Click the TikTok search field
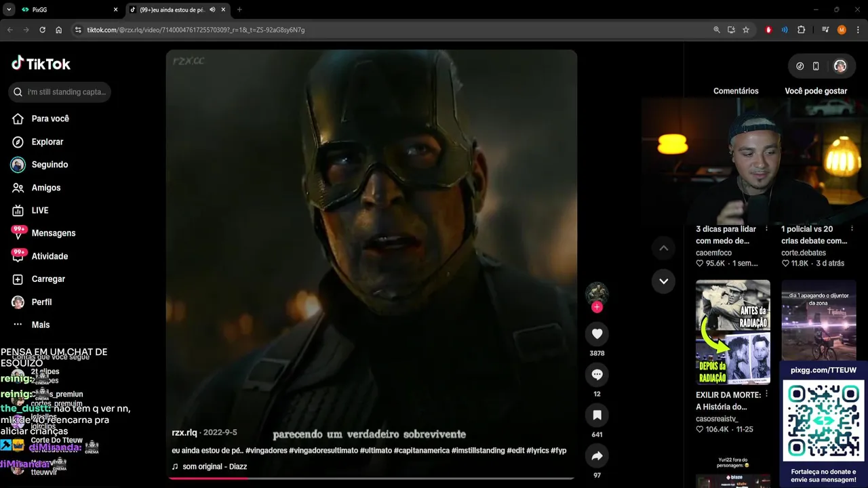 (60, 91)
